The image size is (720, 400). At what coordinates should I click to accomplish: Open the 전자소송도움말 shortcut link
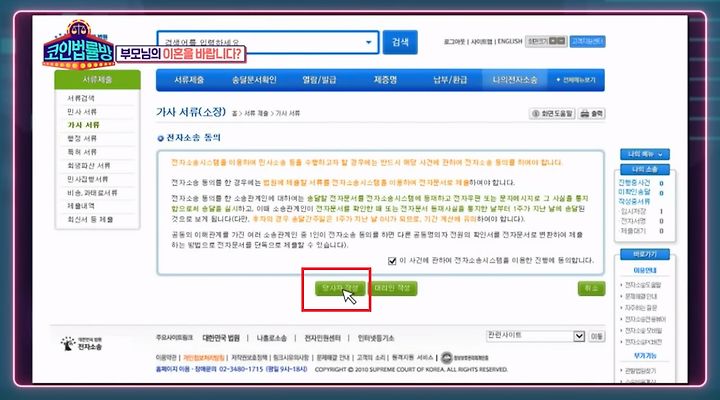[x=643, y=285]
